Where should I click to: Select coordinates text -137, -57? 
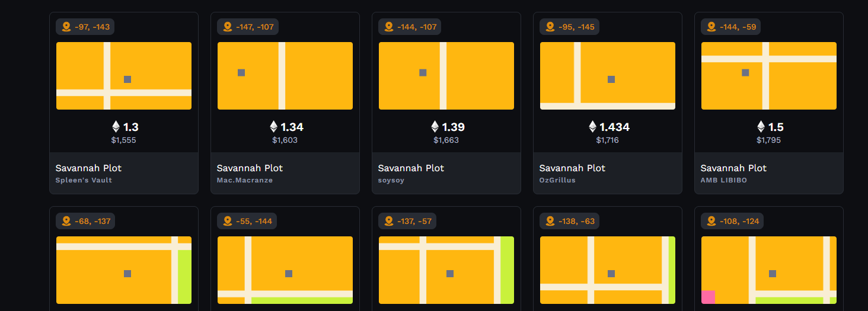[415, 221]
